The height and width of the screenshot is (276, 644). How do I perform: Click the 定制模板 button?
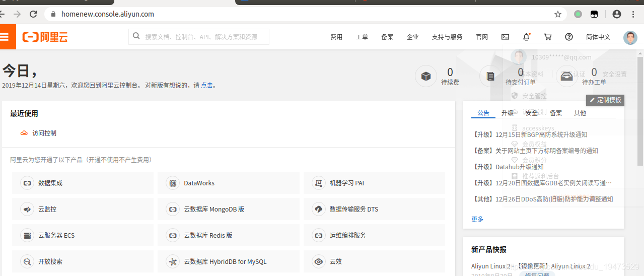605,100
